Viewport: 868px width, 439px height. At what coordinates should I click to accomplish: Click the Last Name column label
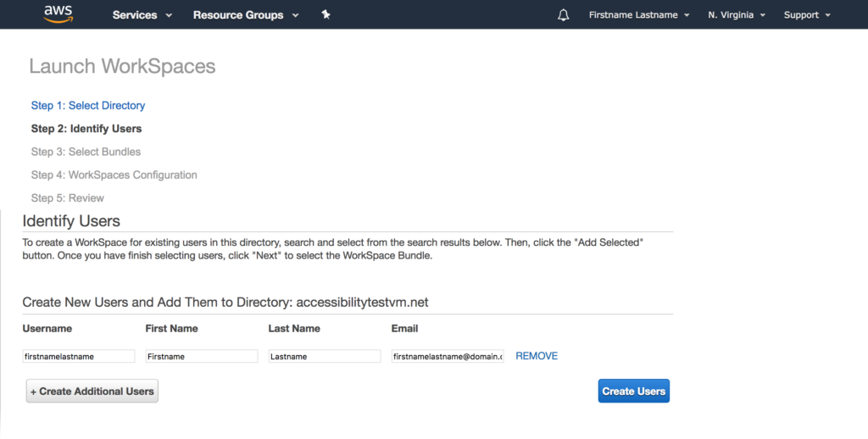point(294,328)
